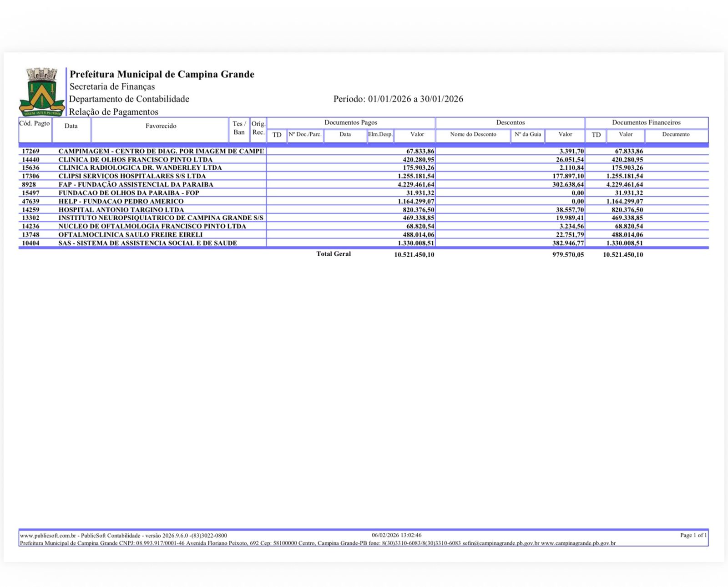Select the Descontos header group

click(510, 122)
